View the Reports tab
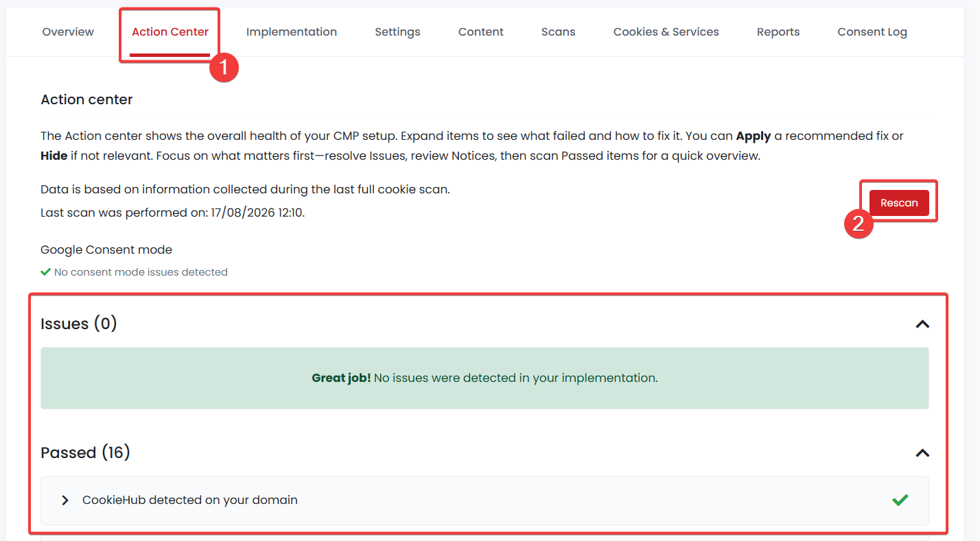This screenshot has width=980, height=541. coord(778,32)
